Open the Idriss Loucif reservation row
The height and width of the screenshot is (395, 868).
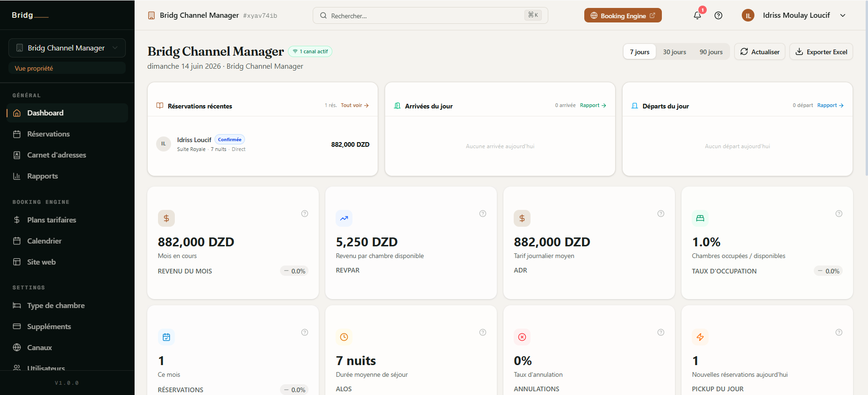pyautogui.click(x=263, y=144)
